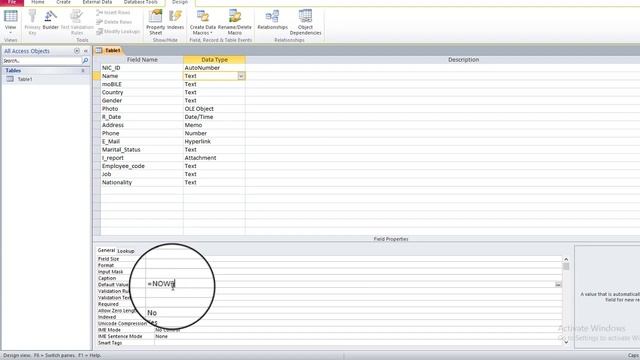Click the E_Mail field name cell
Image resolution: width=640 pixels, height=360 pixels.
click(x=142, y=141)
